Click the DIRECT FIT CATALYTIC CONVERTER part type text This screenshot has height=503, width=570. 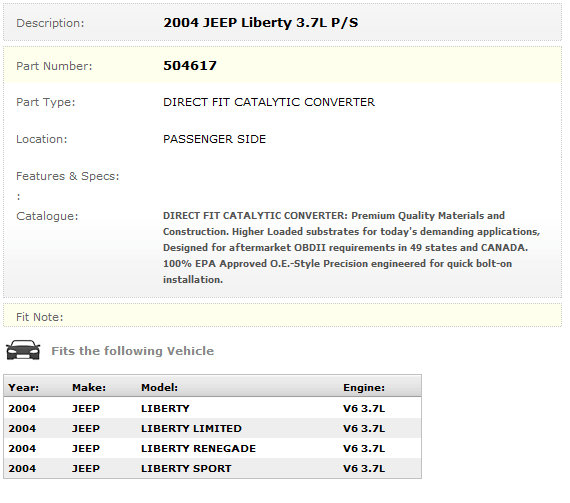pyautogui.click(x=269, y=102)
